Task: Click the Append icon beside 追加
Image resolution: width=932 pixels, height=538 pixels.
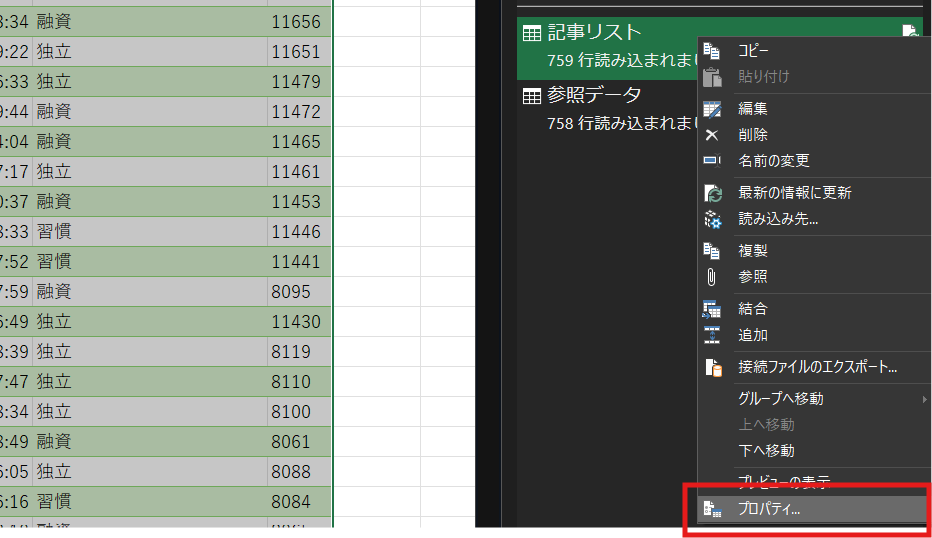Action: pos(712,335)
